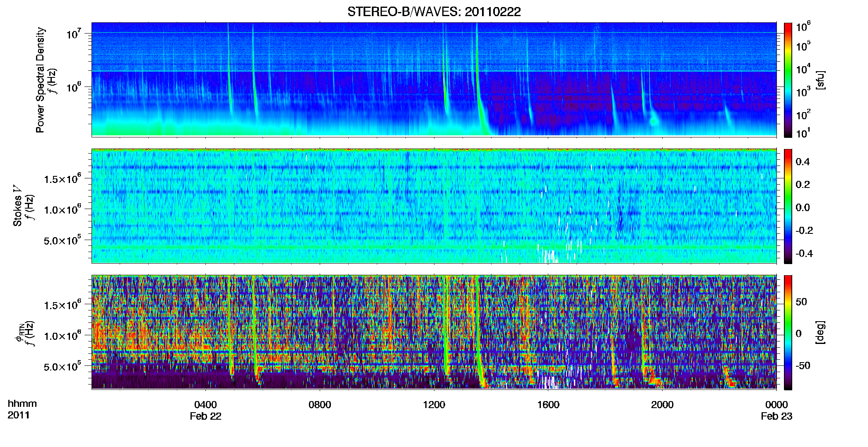Click the 1600 time tick label
This screenshot has height=447, width=868.
pyautogui.click(x=548, y=404)
